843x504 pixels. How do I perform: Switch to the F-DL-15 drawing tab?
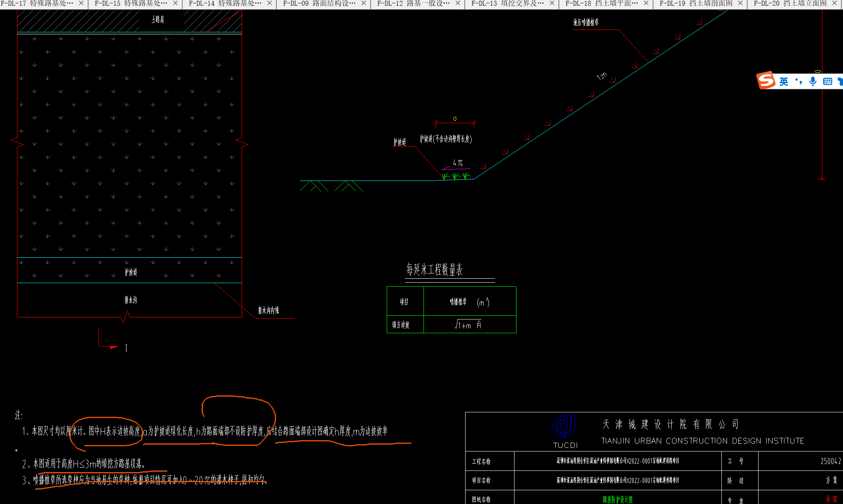click(x=131, y=3)
